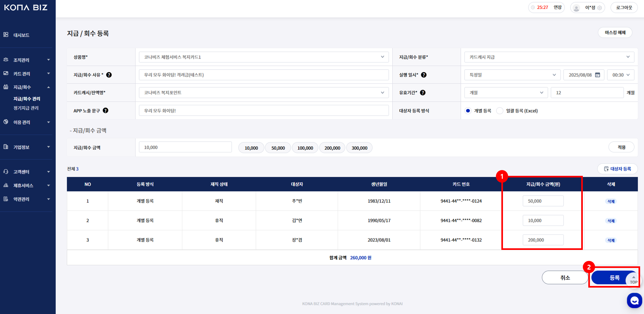Choose the 100,000 preset amount

tap(305, 148)
